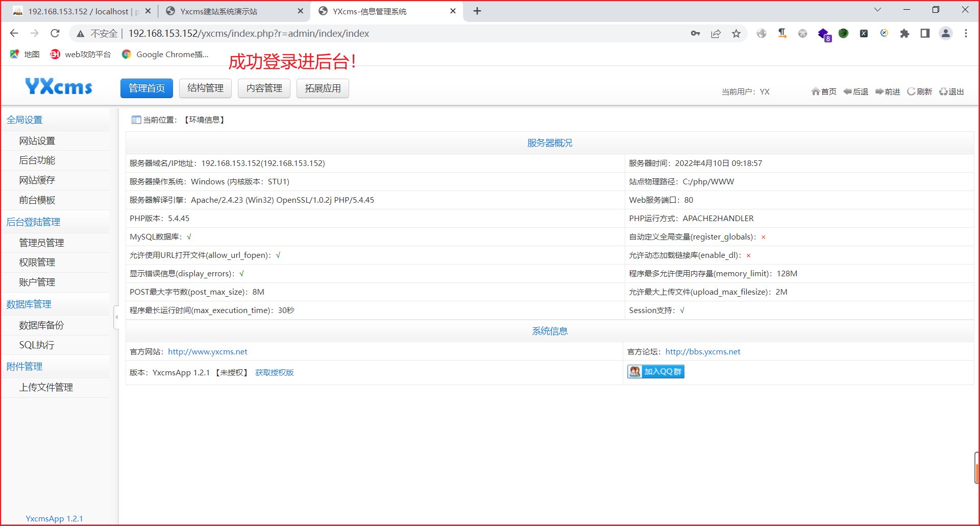The height and width of the screenshot is (526, 980).
Task: Click the YxcmsApp 1.2.1 footer link
Action: pyautogui.click(x=54, y=519)
